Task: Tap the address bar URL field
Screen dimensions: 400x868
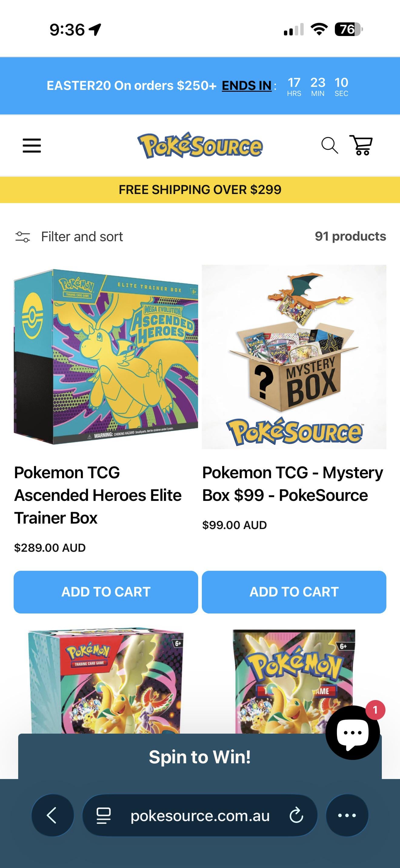Action: (200, 815)
